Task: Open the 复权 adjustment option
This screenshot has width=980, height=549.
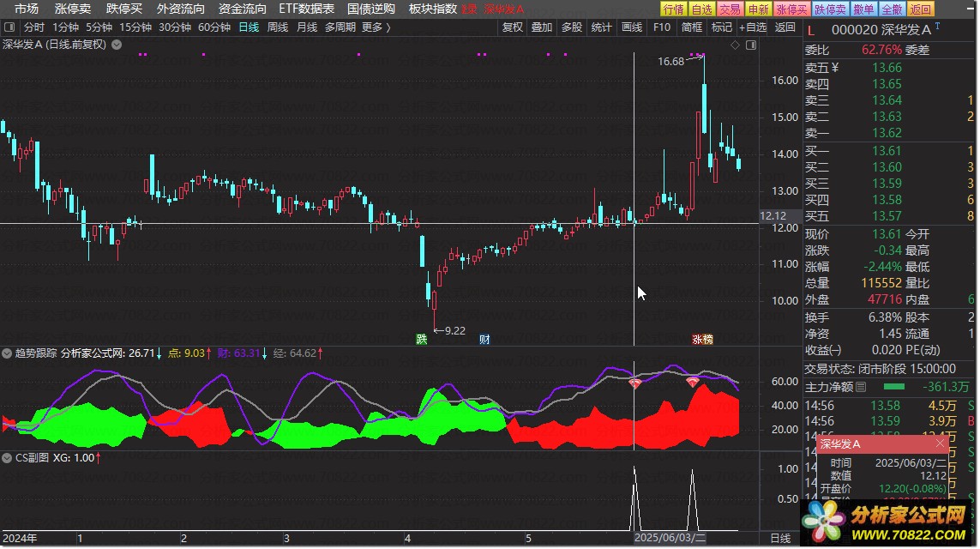Action: [513, 27]
